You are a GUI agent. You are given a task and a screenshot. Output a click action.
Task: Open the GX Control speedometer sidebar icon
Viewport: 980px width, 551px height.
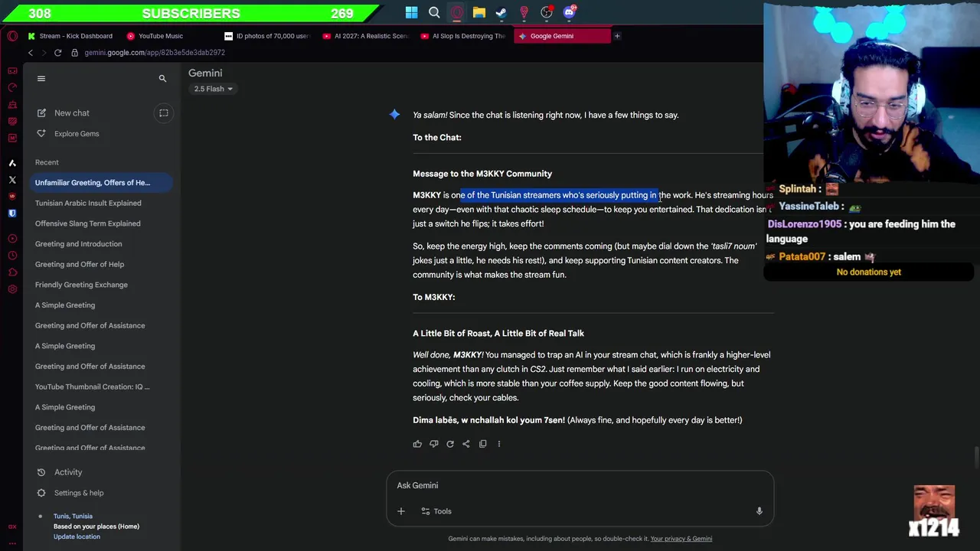12,87
